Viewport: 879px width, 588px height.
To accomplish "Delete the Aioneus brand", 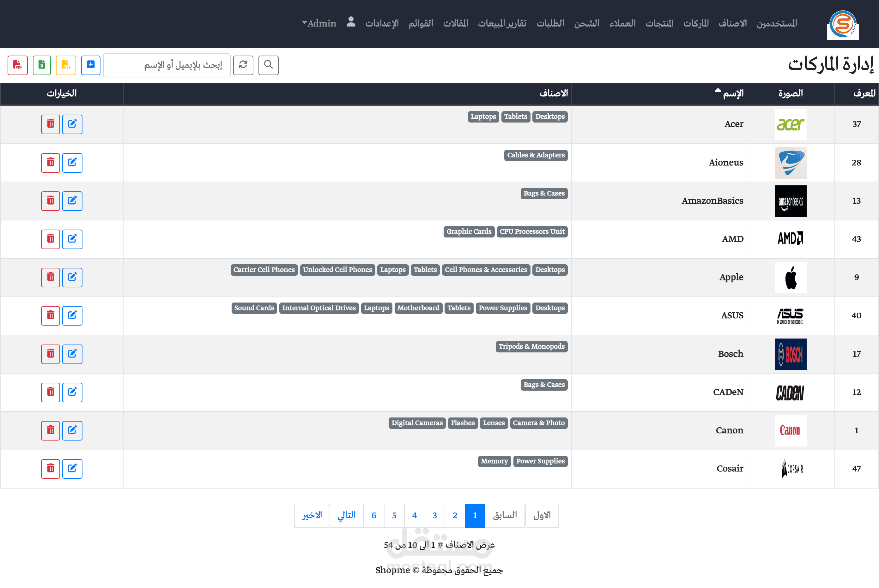I will [51, 163].
